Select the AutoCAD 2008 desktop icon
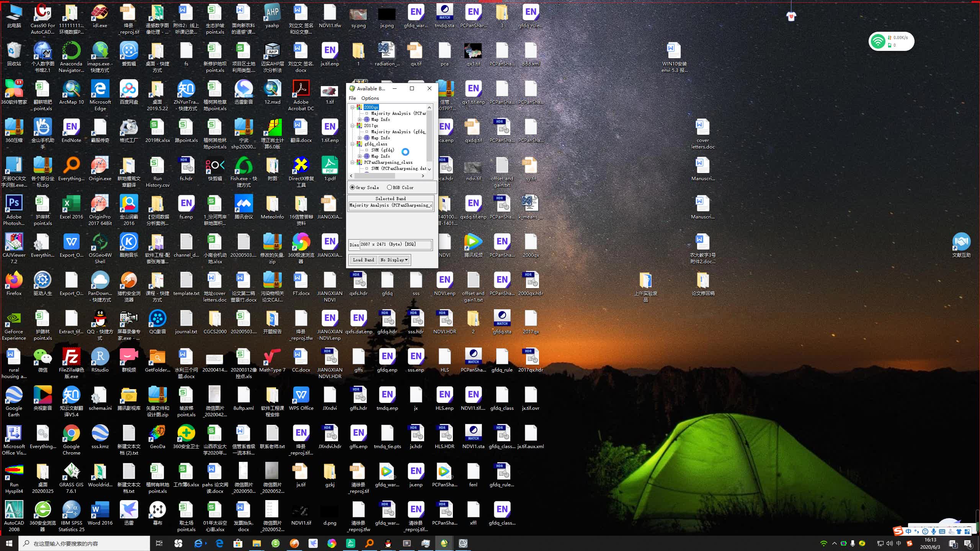Viewport: 980px width, 551px height. [x=14, y=517]
